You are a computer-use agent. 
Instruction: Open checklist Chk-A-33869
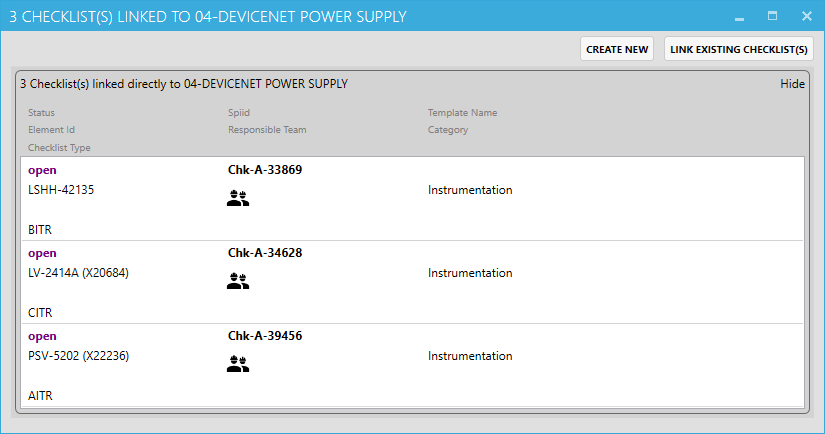click(265, 170)
